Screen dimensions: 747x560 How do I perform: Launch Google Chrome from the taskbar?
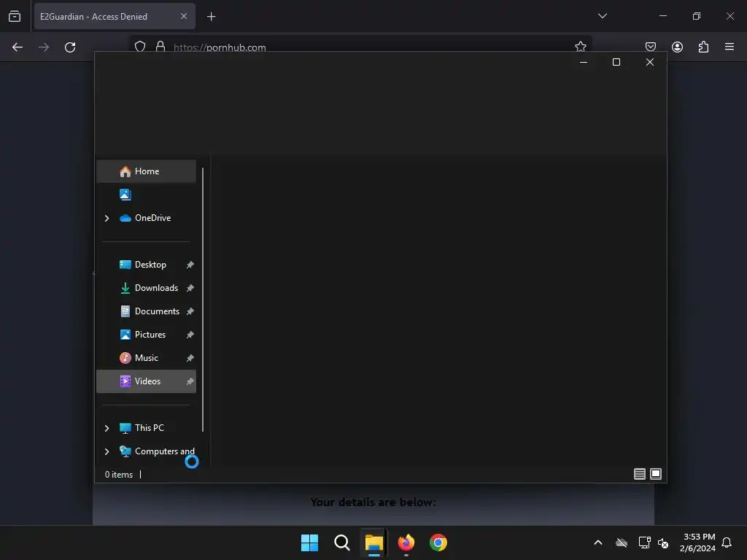(438, 542)
